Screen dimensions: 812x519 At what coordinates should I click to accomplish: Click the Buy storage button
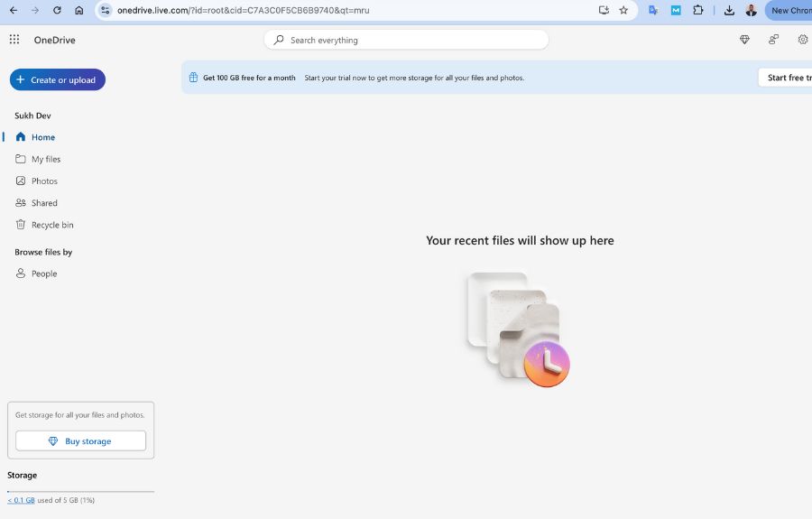coord(81,440)
